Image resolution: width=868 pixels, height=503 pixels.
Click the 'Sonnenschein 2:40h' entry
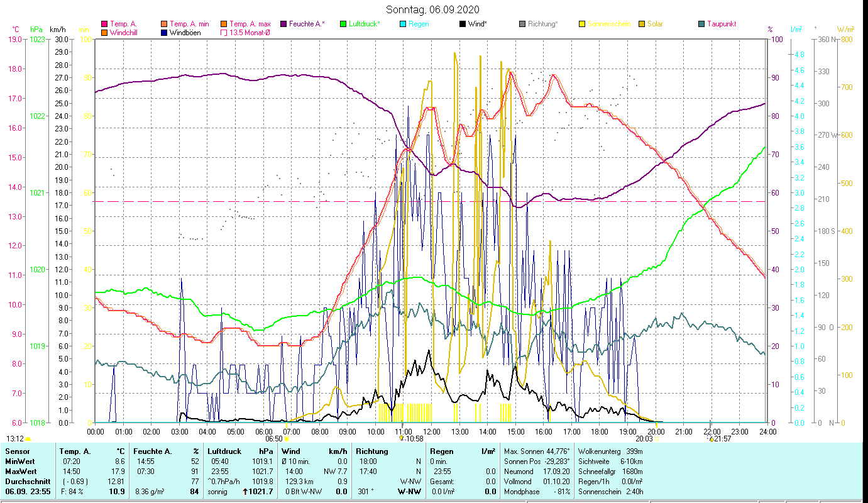tap(610, 492)
